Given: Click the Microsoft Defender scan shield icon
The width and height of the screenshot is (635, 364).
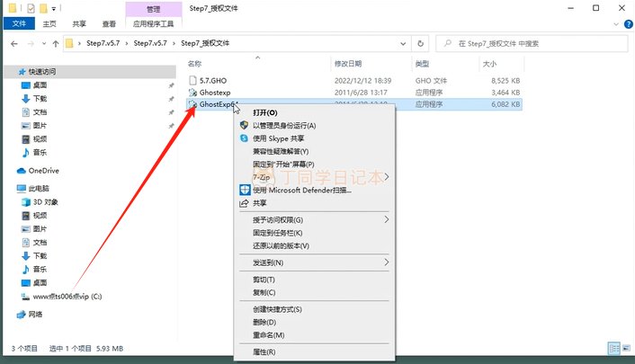Looking at the screenshot, I should tap(244, 191).
